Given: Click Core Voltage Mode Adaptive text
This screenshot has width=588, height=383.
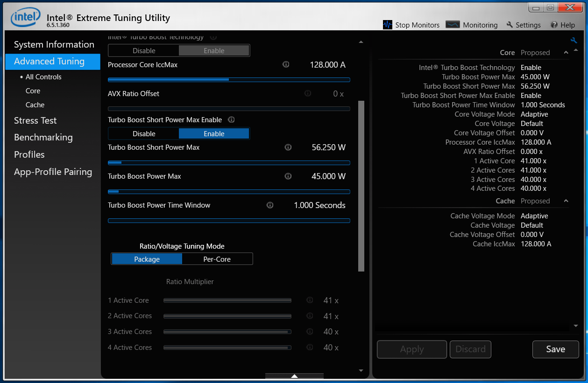Looking at the screenshot, I should point(534,114).
